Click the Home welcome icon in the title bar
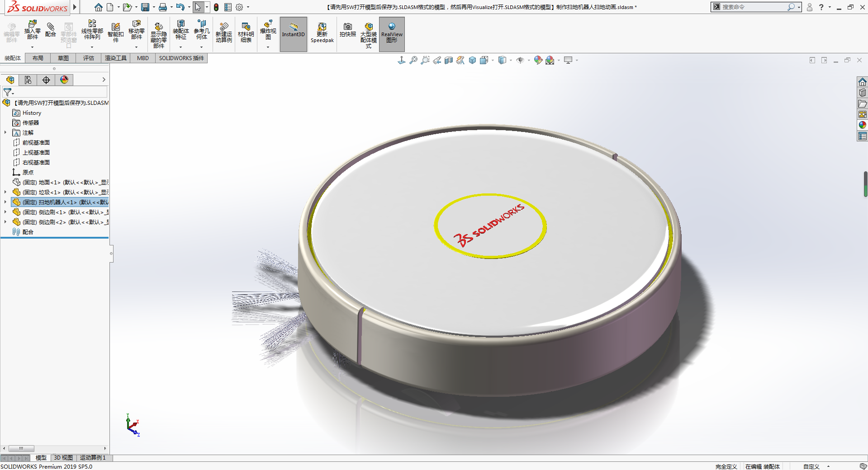 tap(98, 7)
